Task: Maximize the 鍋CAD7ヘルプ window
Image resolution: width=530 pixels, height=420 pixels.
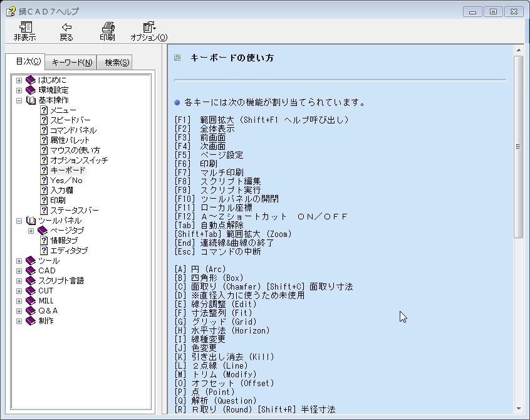Action: pyautogui.click(x=493, y=11)
